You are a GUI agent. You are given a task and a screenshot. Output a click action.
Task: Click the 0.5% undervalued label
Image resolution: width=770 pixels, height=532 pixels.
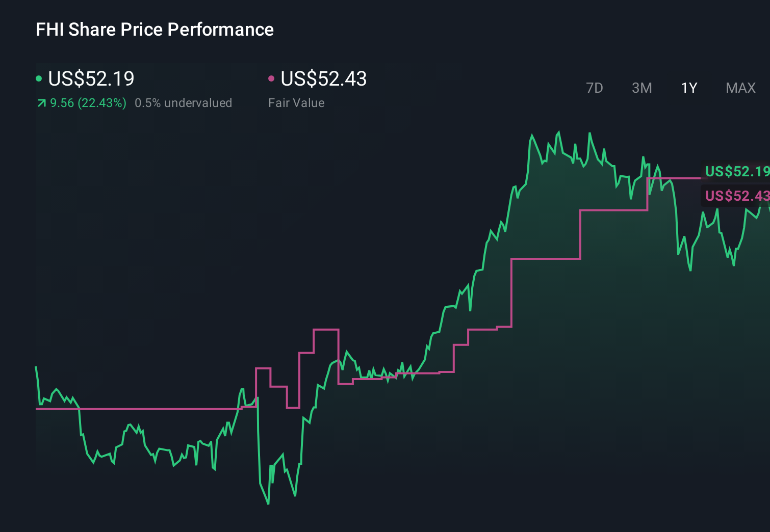click(184, 102)
